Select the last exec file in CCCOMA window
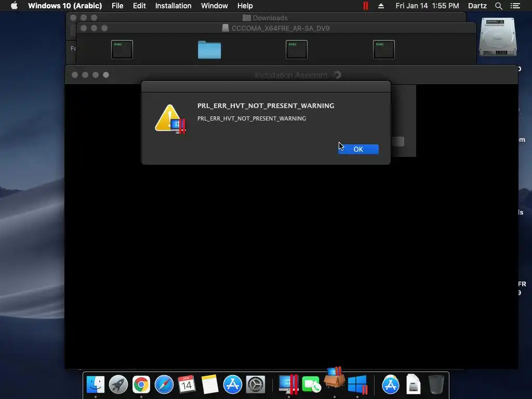 click(384, 49)
